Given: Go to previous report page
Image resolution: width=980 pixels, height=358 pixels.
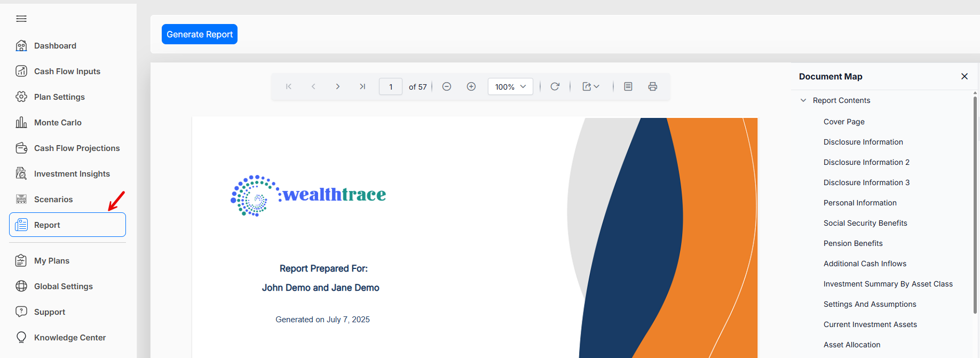Looking at the screenshot, I should point(313,86).
